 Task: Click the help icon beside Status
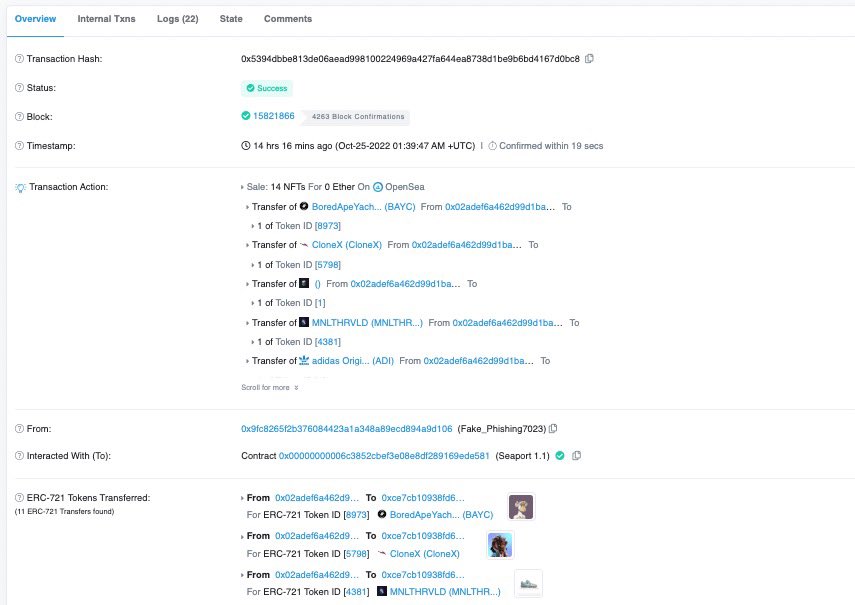click(x=19, y=88)
